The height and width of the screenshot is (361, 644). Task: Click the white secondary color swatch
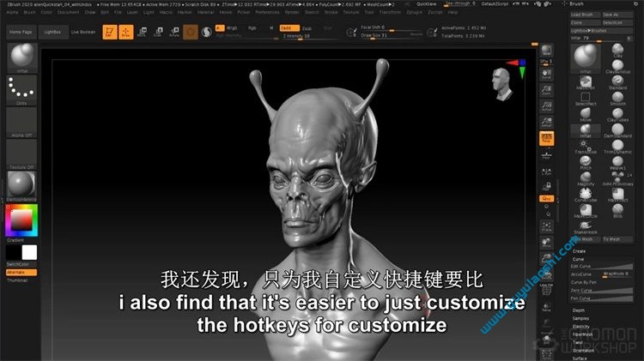click(x=29, y=253)
